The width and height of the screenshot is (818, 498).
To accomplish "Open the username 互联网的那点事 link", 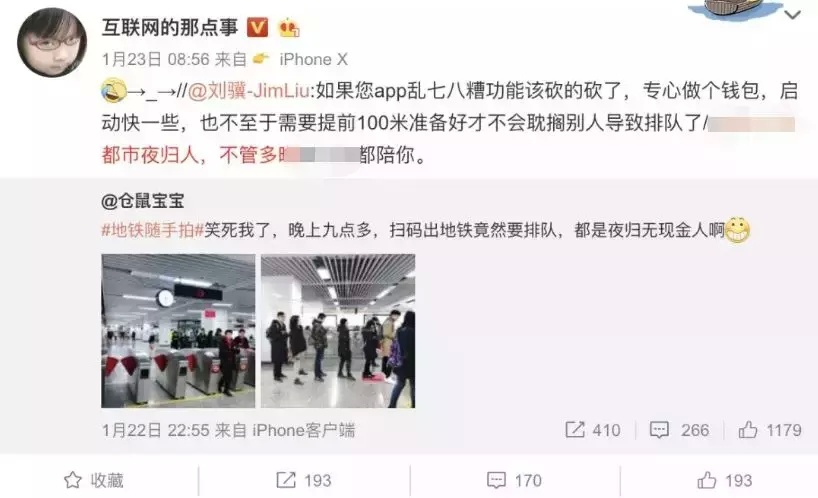I will point(170,27).
